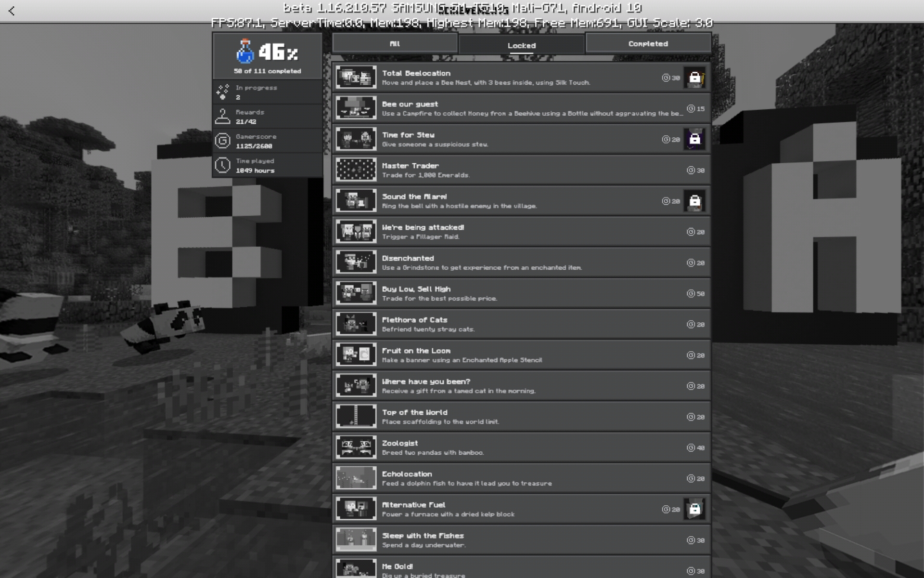Click the Echolocation achievement thumbnail
Image resolution: width=924 pixels, height=578 pixels.
click(356, 478)
